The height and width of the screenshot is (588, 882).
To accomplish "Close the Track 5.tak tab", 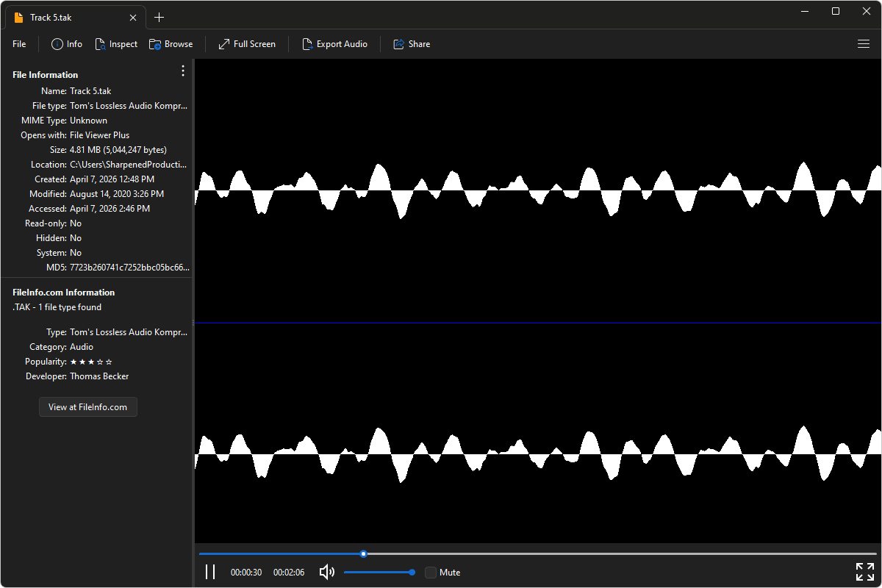I will (x=133, y=17).
